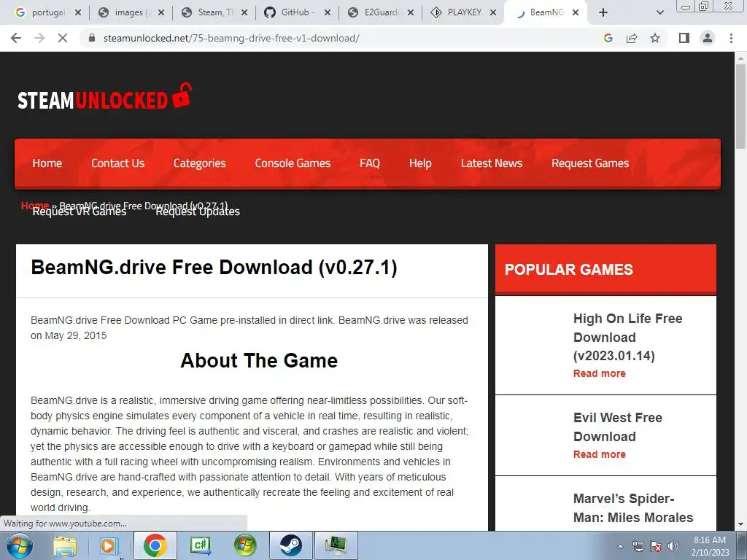Click the address bar URL field
The width and height of the screenshot is (747, 560).
click(343, 38)
